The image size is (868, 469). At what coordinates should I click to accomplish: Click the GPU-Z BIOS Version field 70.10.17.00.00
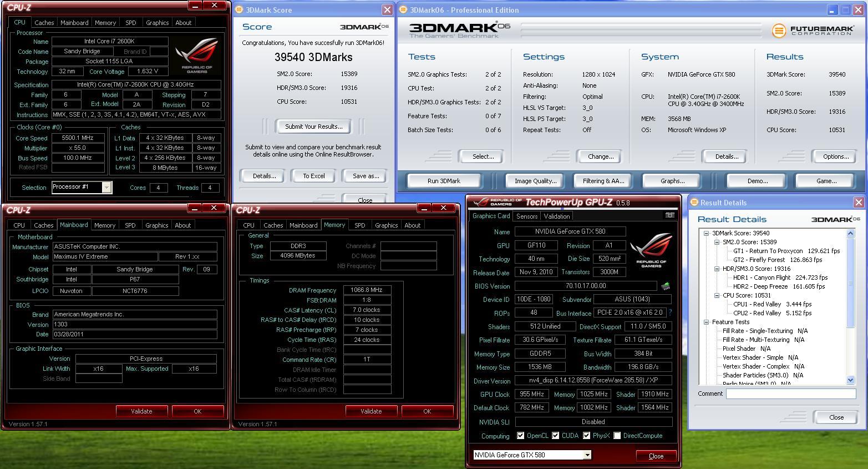pos(586,286)
